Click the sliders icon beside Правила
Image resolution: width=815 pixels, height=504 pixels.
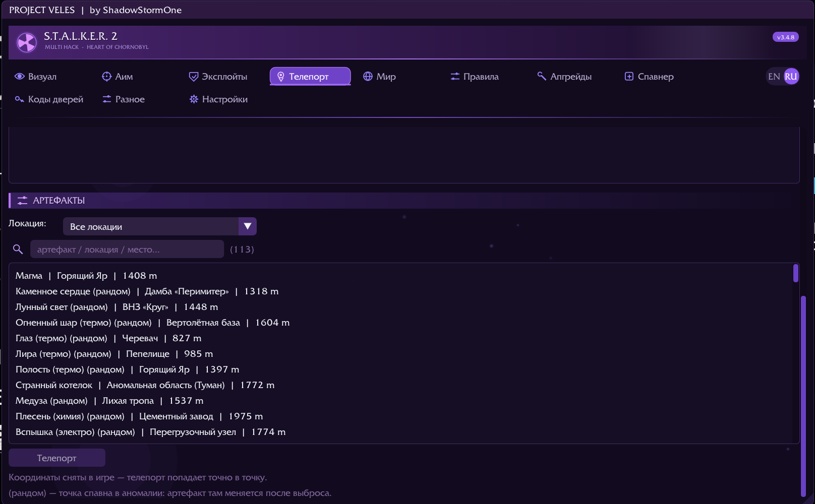(455, 77)
